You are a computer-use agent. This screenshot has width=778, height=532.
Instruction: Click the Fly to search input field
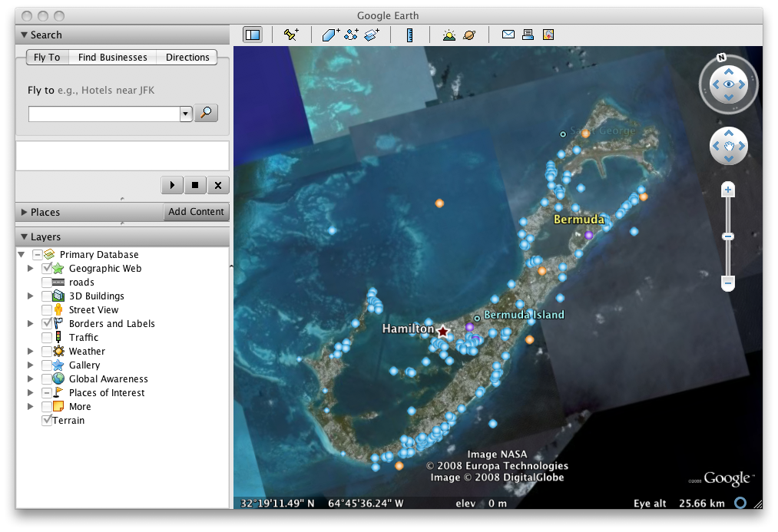point(104,114)
